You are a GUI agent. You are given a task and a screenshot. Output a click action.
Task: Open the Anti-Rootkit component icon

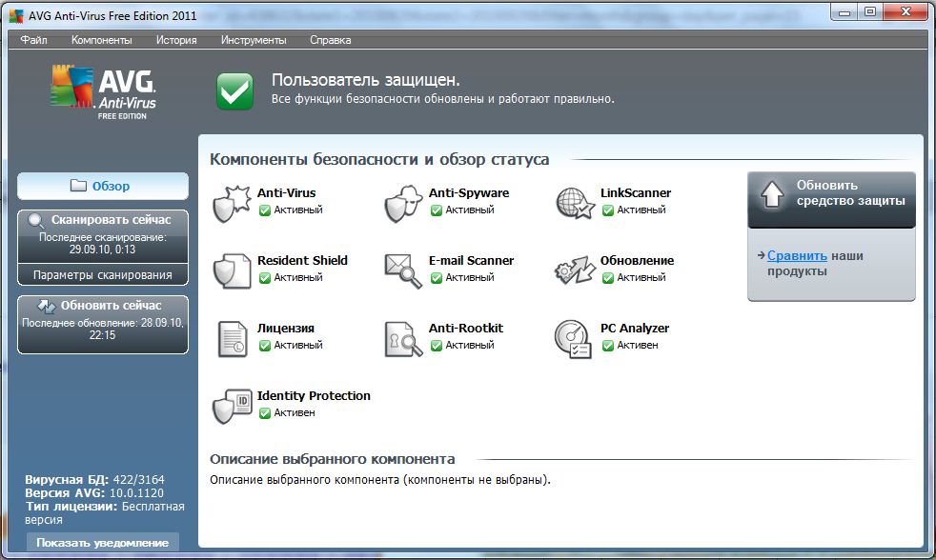click(402, 338)
